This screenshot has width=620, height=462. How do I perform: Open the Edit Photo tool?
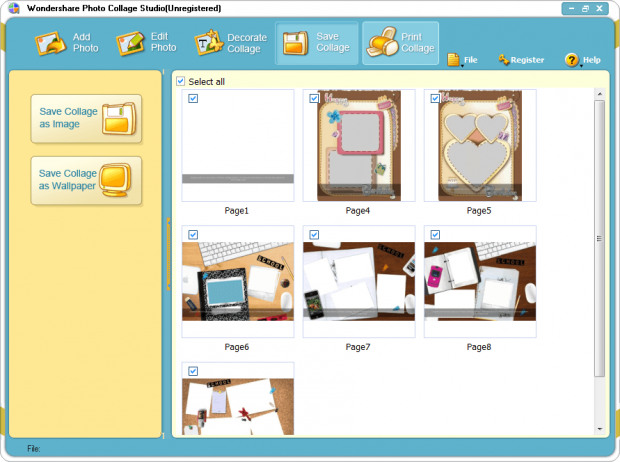(x=146, y=43)
